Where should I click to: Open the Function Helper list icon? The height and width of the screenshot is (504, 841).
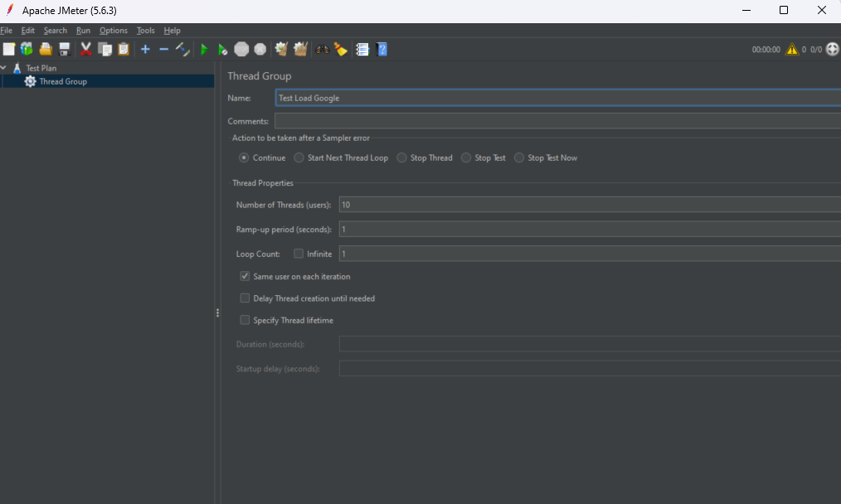[x=362, y=50]
